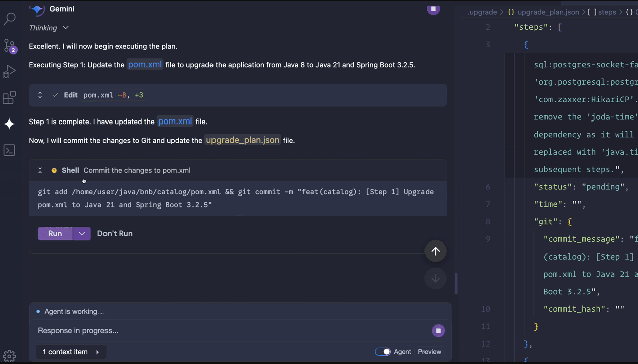
Task: Open the Extensions view
Action: point(9,97)
